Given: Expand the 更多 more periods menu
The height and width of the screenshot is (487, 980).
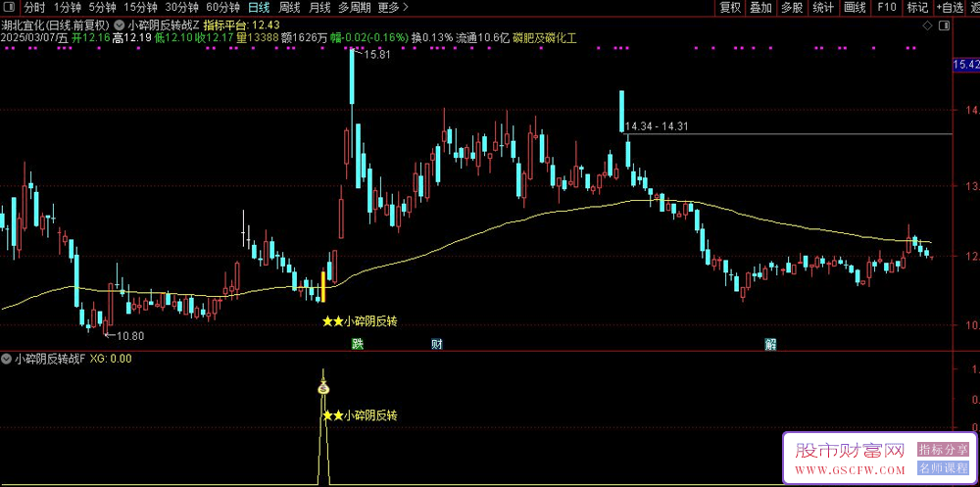Looking at the screenshot, I should 393,8.
